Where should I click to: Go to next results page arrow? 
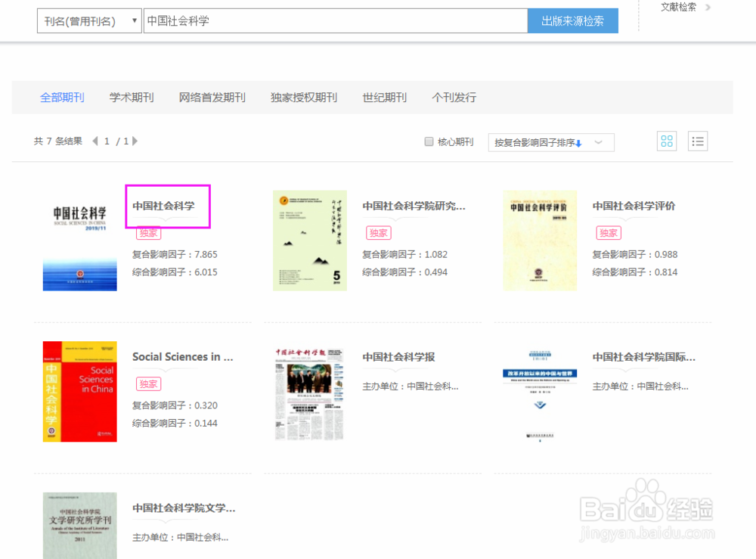point(135,141)
